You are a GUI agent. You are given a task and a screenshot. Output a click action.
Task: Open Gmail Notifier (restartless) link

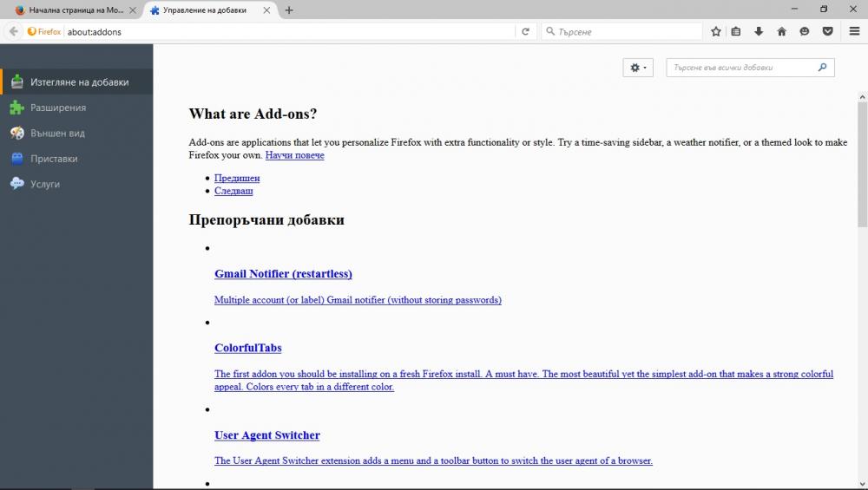(283, 274)
